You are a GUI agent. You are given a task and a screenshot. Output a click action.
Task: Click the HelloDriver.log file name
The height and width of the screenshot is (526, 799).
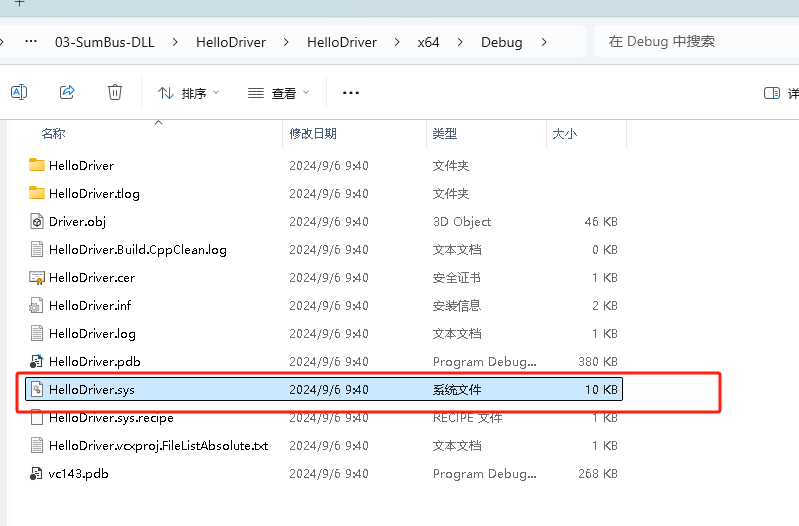92,334
